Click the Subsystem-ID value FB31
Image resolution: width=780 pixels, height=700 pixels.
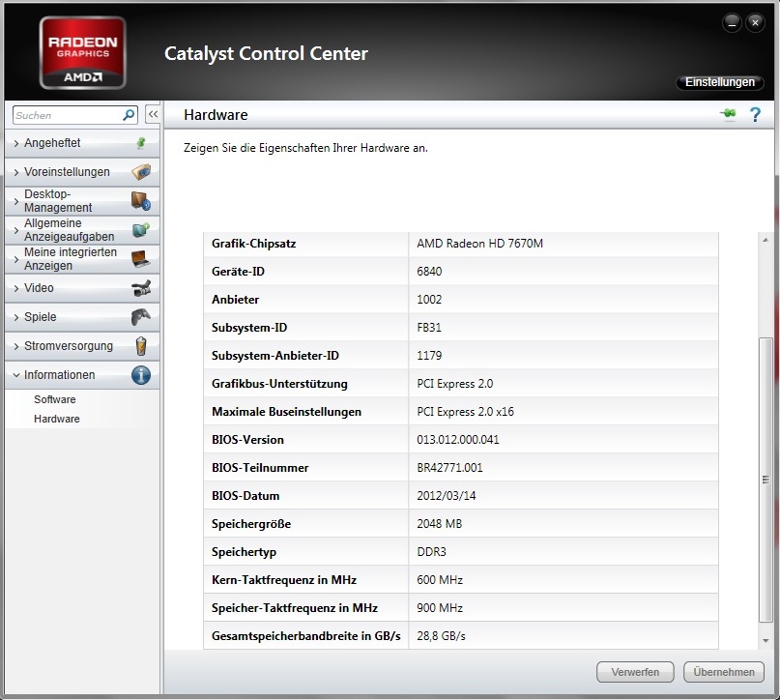[x=429, y=328]
